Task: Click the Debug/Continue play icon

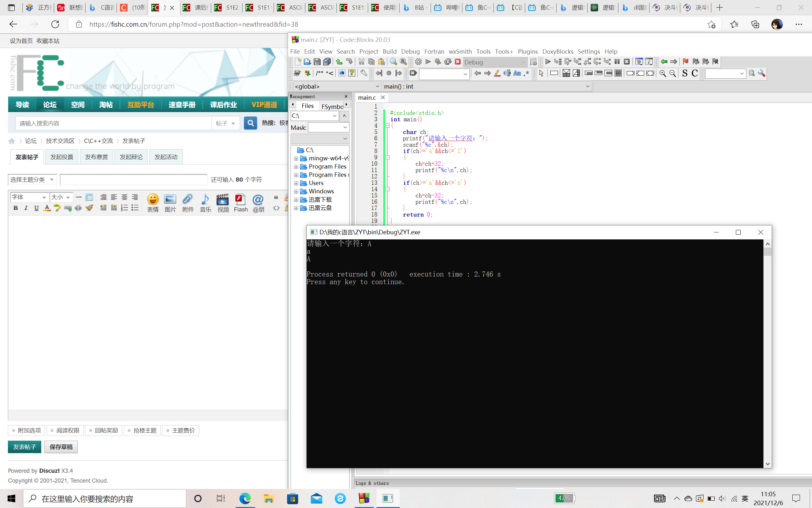Action: click(548, 62)
